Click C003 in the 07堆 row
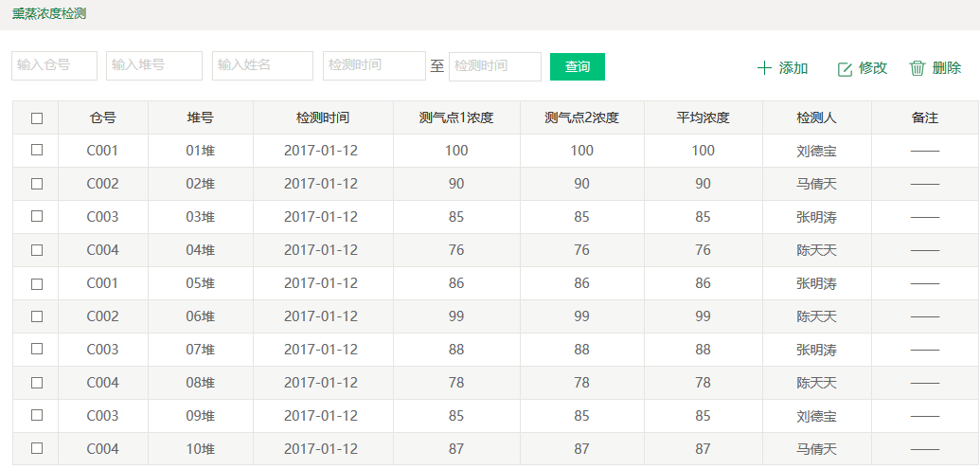 102,350
